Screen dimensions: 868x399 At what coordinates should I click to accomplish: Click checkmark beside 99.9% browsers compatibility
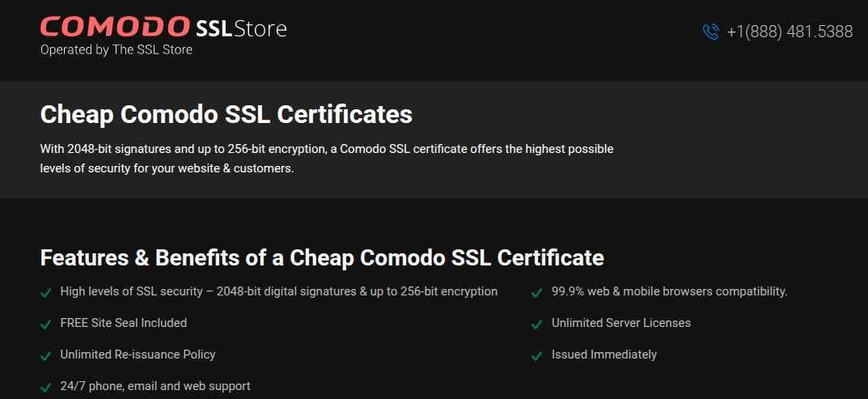(536, 293)
